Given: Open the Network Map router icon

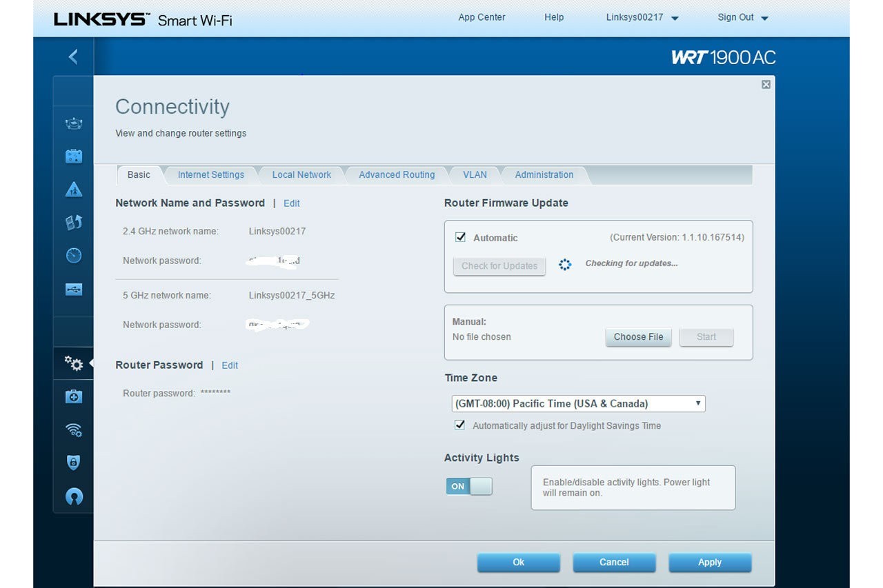Looking at the screenshot, I should (x=74, y=124).
